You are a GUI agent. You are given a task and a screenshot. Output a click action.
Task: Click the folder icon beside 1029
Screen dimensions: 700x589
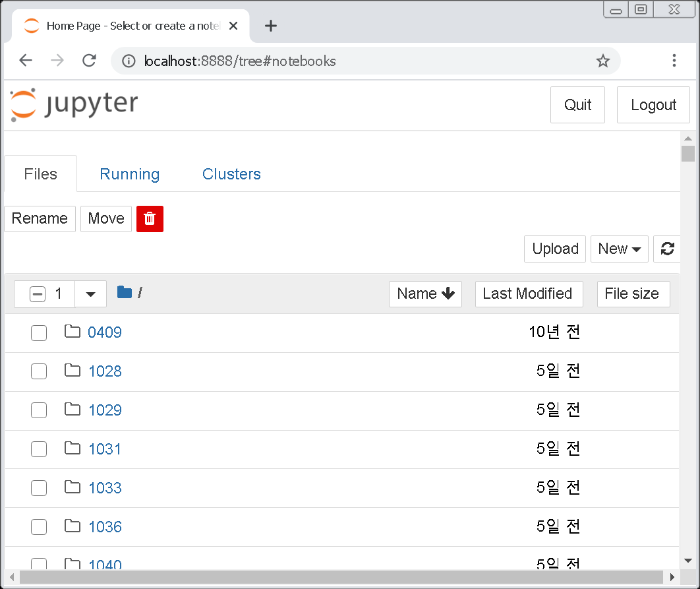[73, 410]
